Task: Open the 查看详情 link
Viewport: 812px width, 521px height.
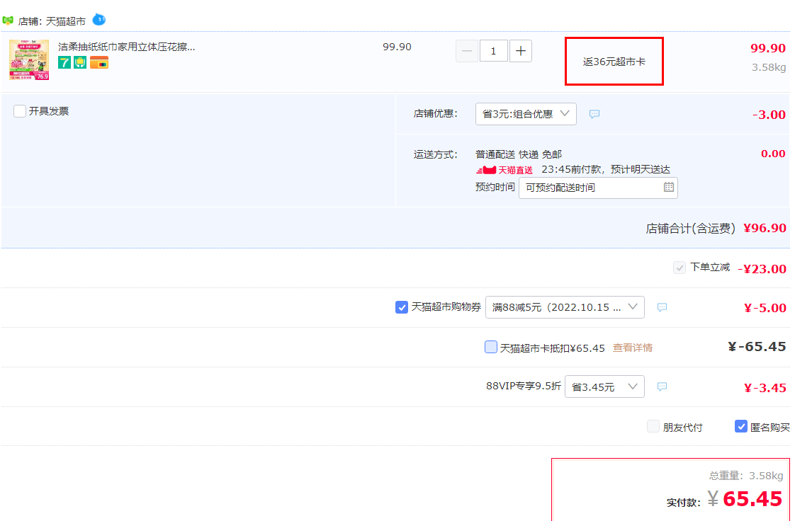Action: pos(632,348)
